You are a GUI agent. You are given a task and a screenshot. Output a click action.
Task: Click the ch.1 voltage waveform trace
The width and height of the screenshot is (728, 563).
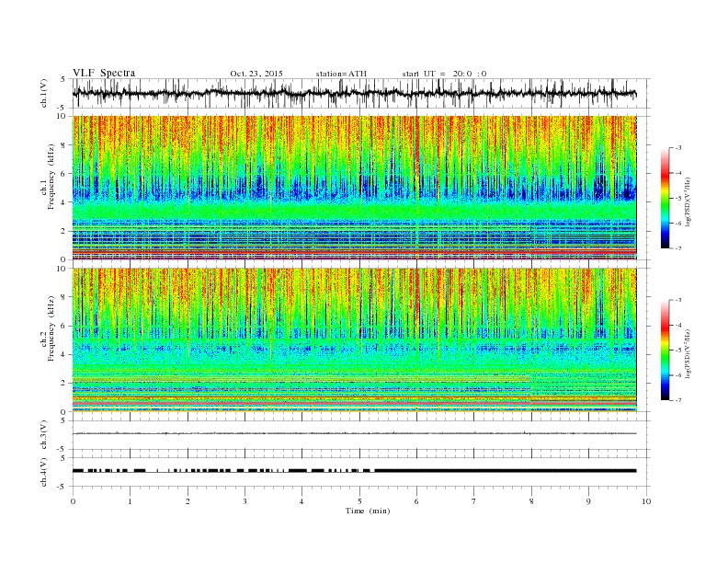[354, 93]
